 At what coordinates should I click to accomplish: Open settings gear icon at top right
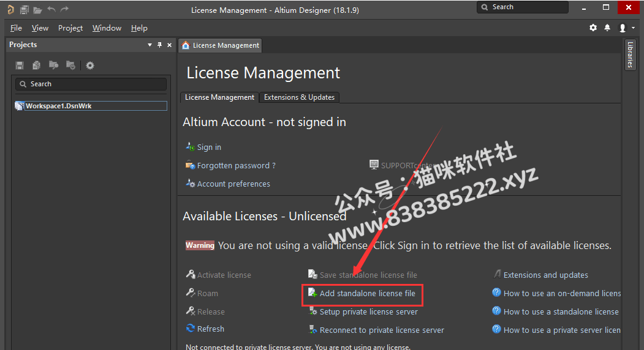pyautogui.click(x=593, y=28)
